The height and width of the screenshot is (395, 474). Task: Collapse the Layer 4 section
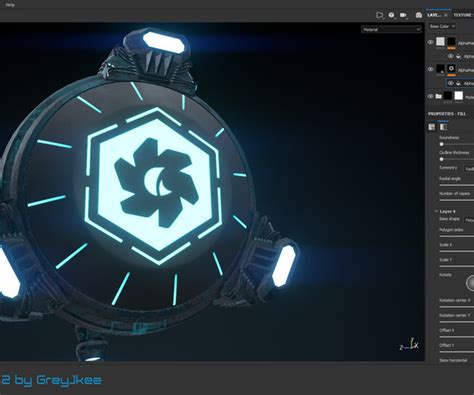click(x=436, y=211)
